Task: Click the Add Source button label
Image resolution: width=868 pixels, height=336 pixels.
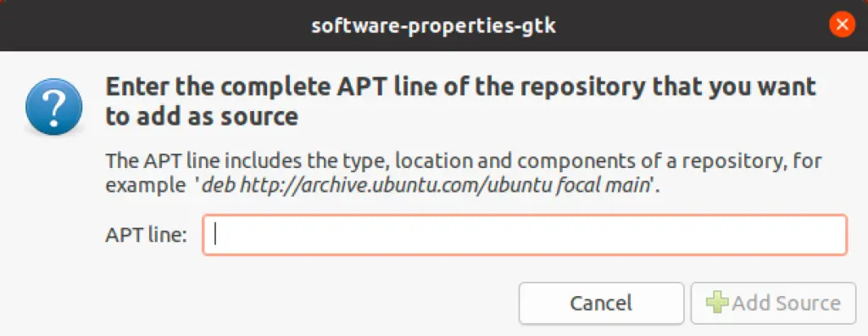Action: click(786, 303)
